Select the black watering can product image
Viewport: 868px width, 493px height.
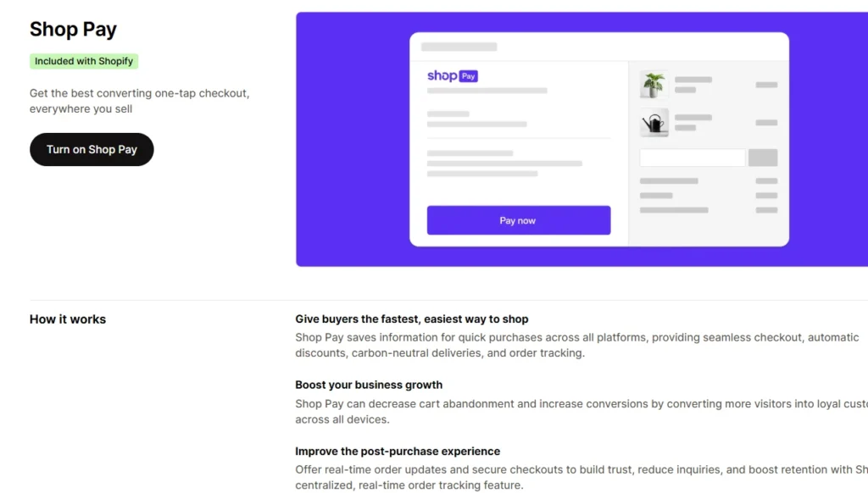654,122
